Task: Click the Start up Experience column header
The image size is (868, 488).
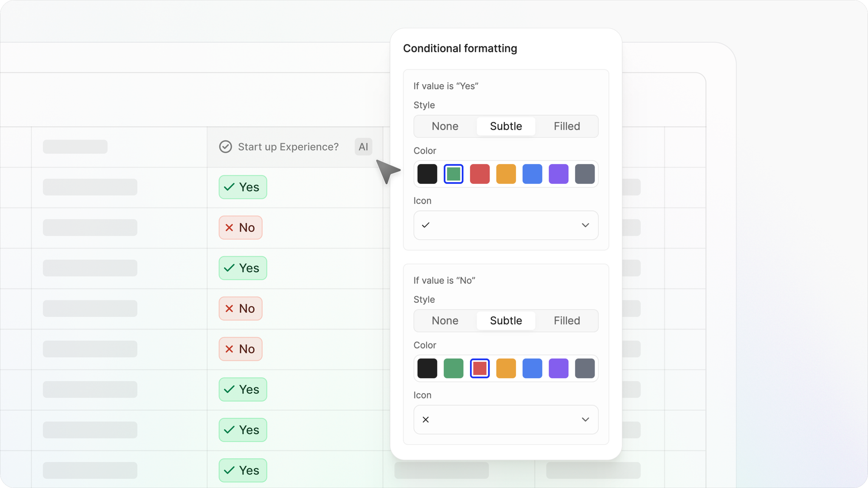Action: click(x=288, y=147)
